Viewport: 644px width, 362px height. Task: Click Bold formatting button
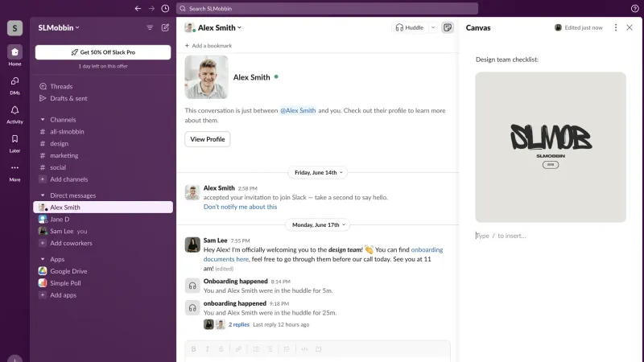click(193, 349)
